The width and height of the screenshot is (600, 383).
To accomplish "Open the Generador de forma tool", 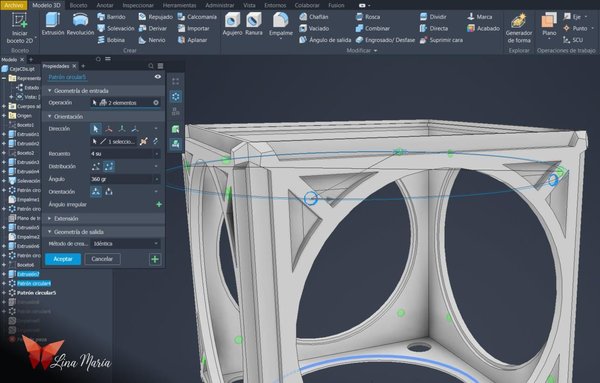I will (x=518, y=28).
